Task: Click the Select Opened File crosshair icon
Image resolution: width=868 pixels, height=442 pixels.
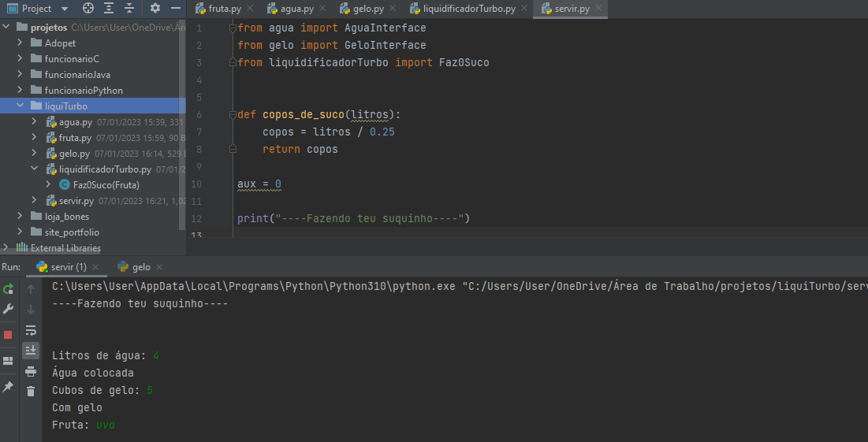Action: click(88, 9)
